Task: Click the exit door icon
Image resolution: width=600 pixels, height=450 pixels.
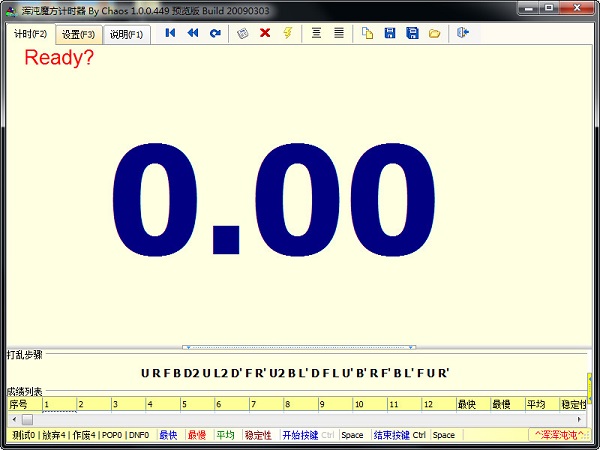Action: point(463,33)
